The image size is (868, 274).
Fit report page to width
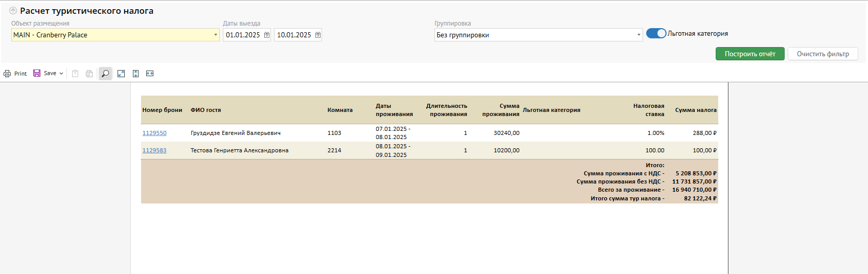point(150,74)
